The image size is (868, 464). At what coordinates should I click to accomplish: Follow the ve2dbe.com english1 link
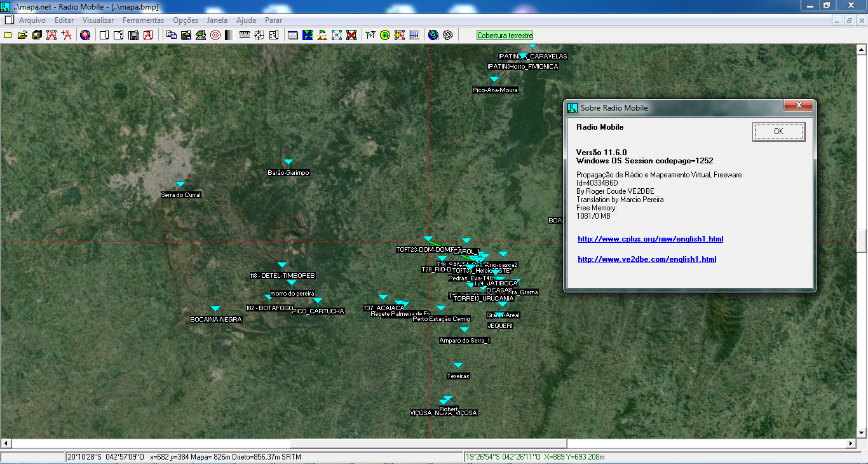tap(647, 259)
